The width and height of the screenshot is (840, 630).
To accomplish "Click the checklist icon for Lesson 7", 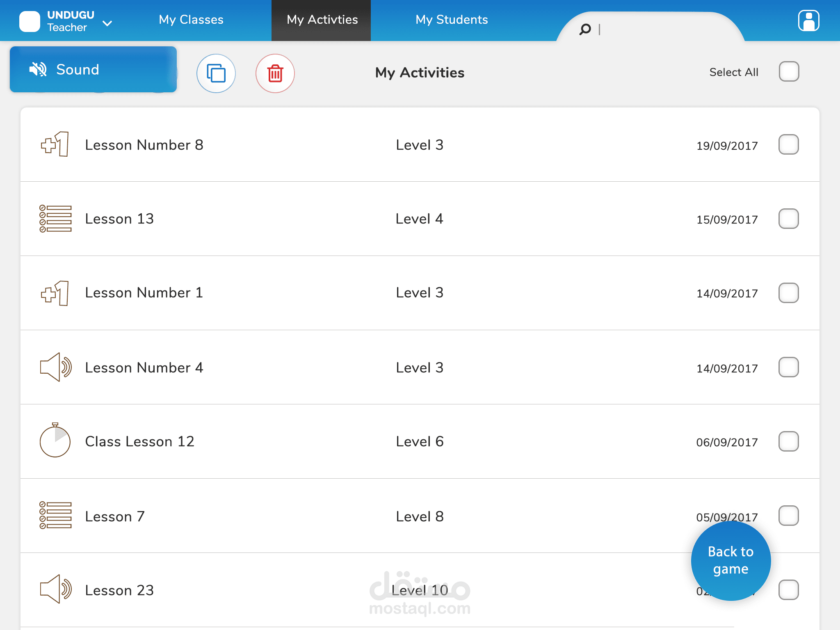I will (x=55, y=516).
